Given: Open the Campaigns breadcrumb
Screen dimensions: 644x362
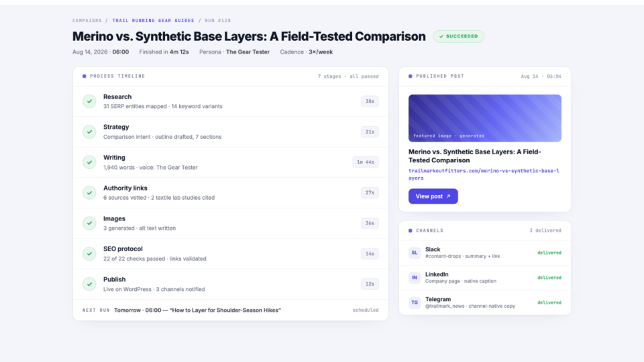Looking at the screenshot, I should click(87, 21).
